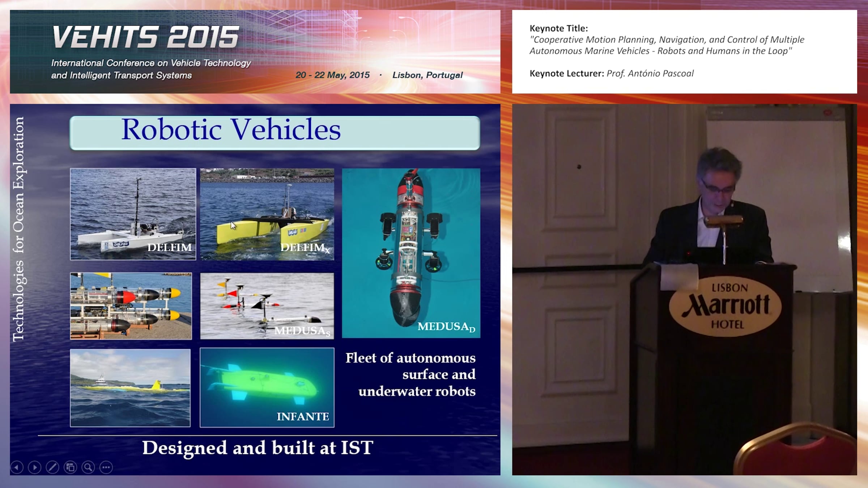Image resolution: width=868 pixels, height=488 pixels.
Task: Go to previous slide arrow
Action: point(17,467)
